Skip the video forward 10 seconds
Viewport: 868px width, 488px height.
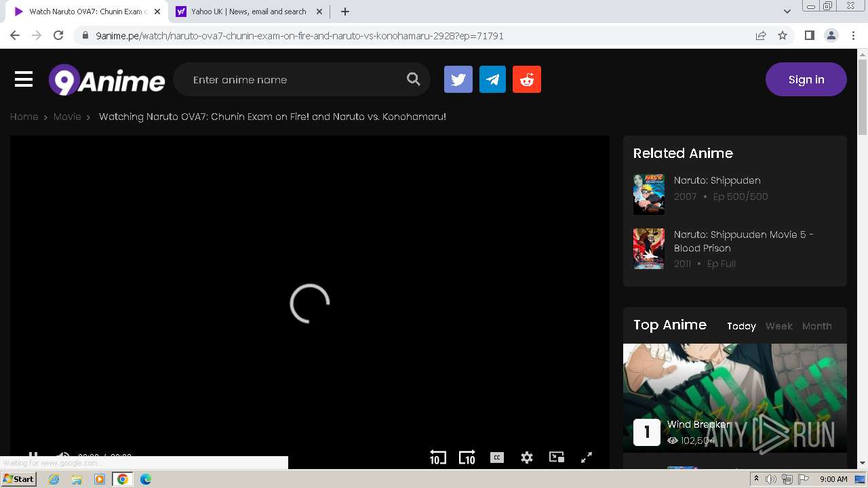[x=467, y=457]
